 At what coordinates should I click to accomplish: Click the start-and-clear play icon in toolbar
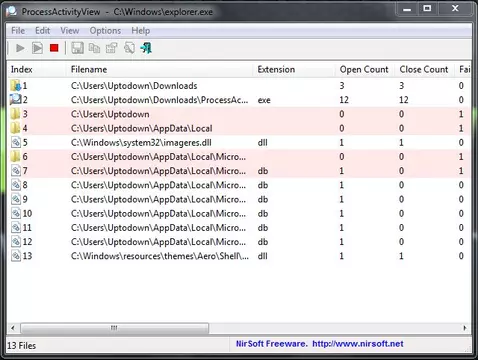[37, 48]
